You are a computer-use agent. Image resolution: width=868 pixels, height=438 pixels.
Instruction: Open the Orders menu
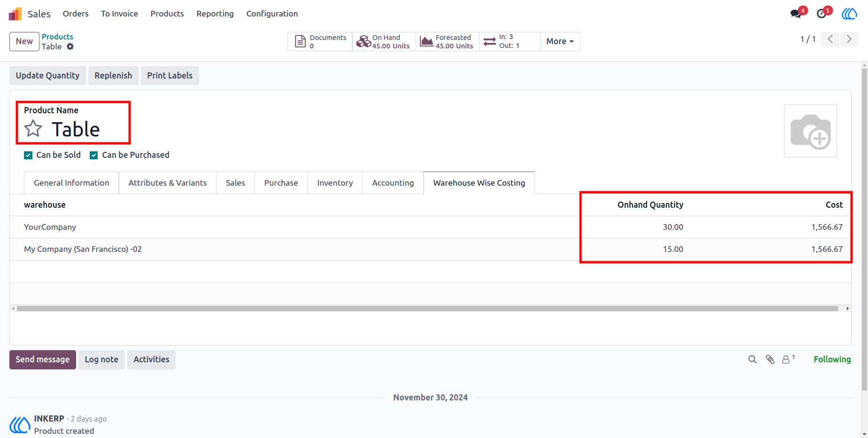pos(76,14)
